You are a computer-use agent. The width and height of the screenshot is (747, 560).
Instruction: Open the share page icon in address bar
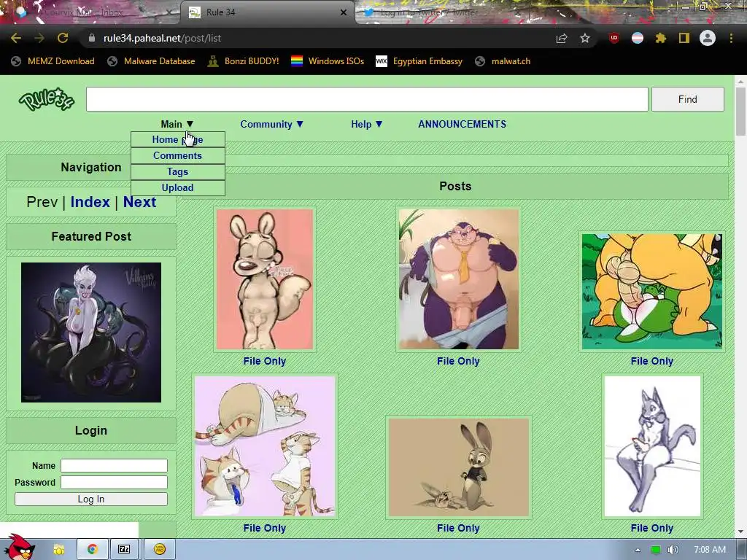click(x=562, y=38)
